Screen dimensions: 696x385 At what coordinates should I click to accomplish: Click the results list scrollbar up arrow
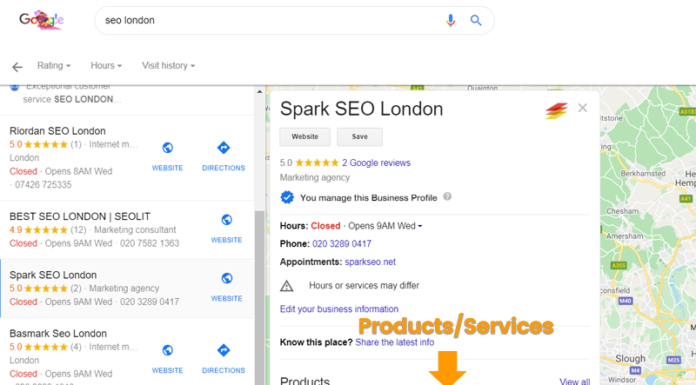point(260,91)
